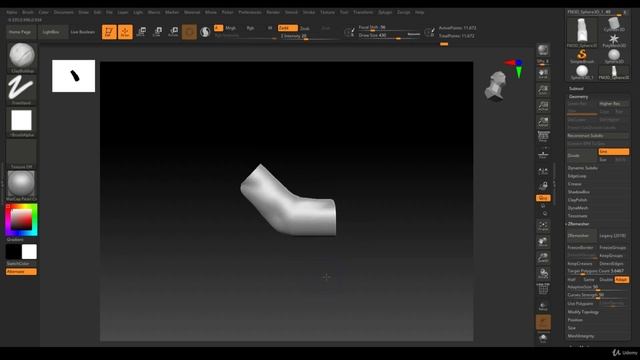Open the empty Texture Off slot

coord(22,153)
